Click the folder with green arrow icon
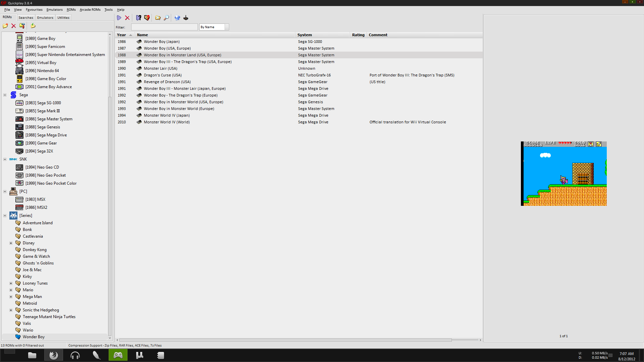The height and width of the screenshot is (362, 644). (x=33, y=26)
